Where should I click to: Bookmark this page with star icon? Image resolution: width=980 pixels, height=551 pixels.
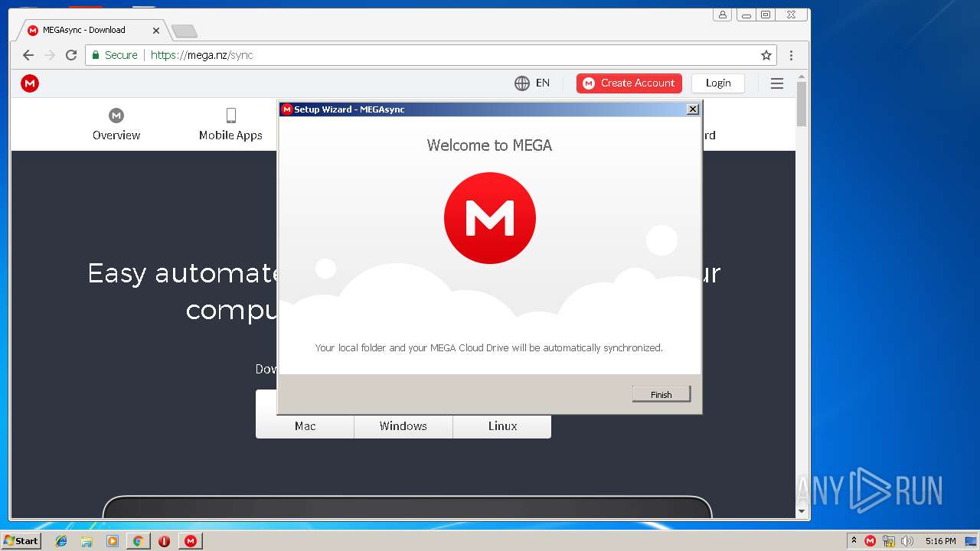click(x=766, y=55)
